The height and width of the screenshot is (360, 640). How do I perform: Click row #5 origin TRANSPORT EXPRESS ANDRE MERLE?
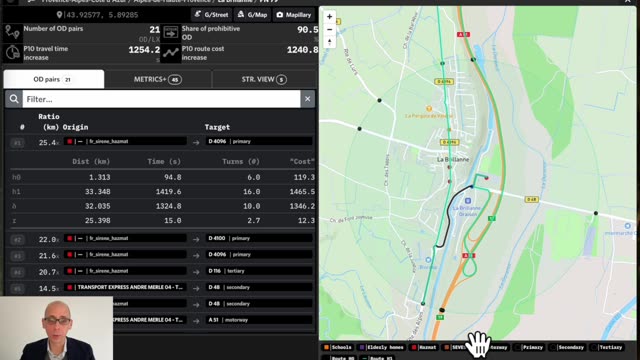pos(125,287)
